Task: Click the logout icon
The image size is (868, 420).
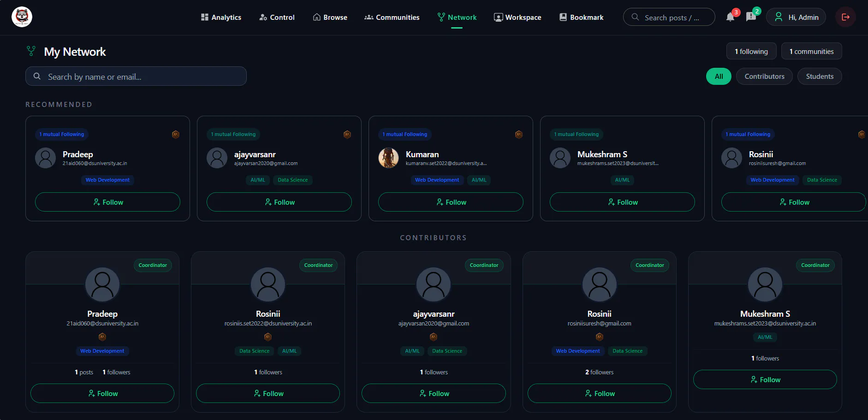Action: 845,17
